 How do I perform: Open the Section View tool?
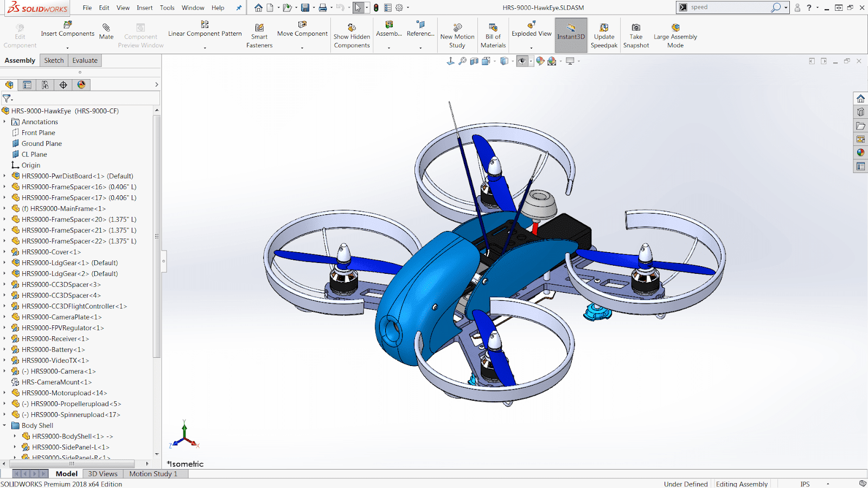coord(474,61)
